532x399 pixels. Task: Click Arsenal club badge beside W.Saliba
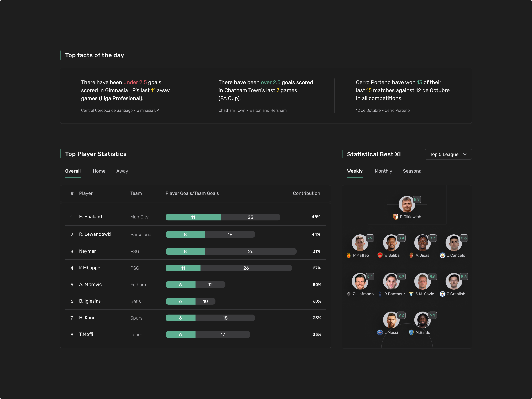[380, 255]
